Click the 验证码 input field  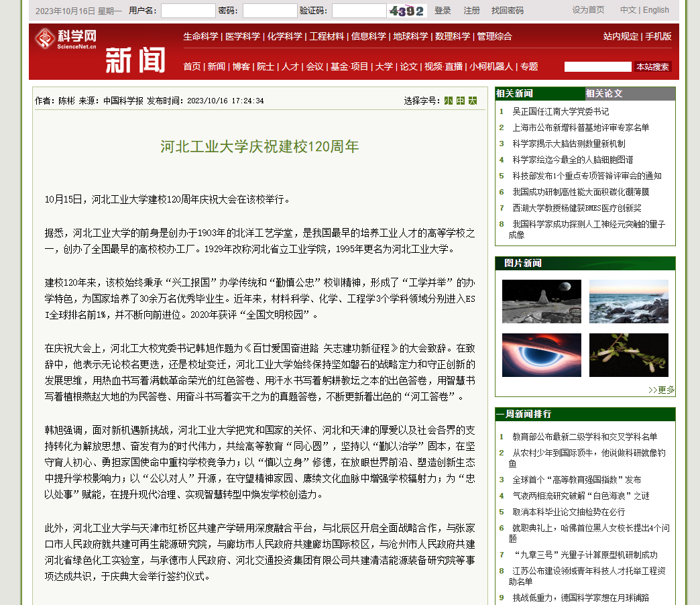pyautogui.click(x=359, y=11)
